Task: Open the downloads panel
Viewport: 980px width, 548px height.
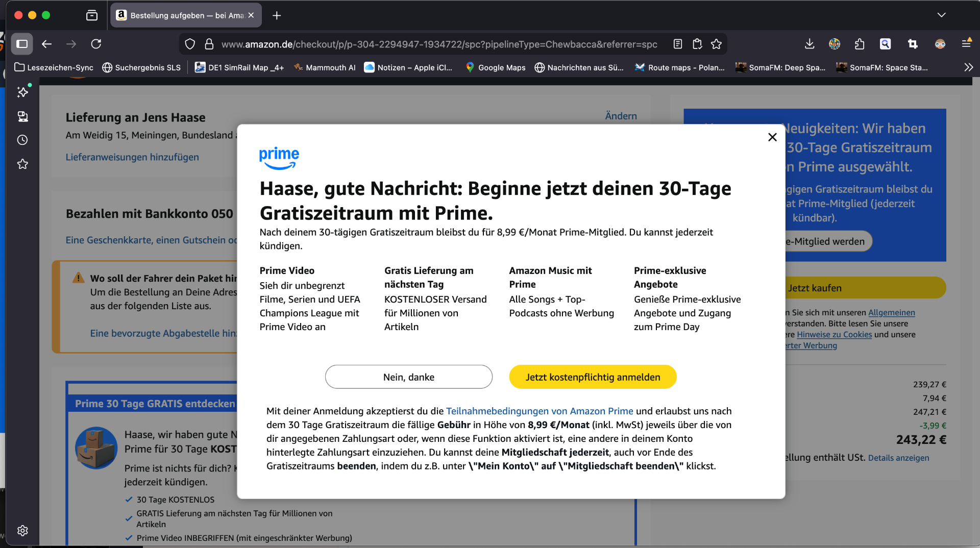Action: (810, 44)
